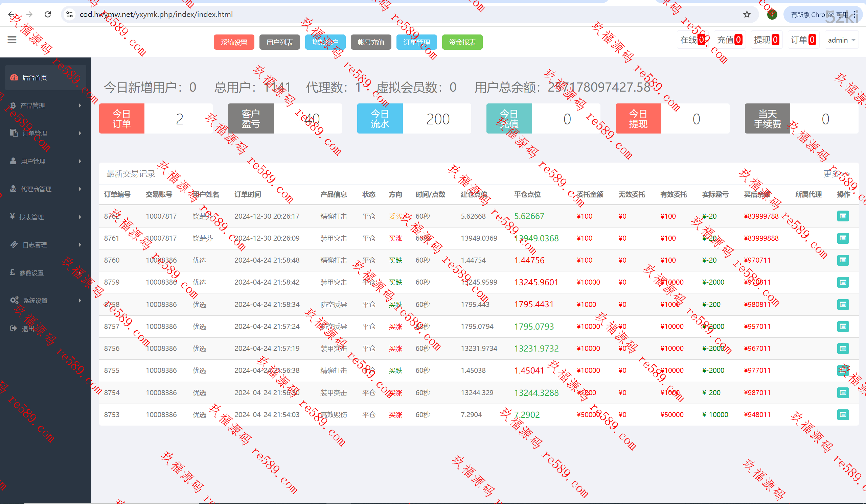Screen dimensions: 866x504
Task: Open the admin account dropdown
Action: [x=841, y=40]
